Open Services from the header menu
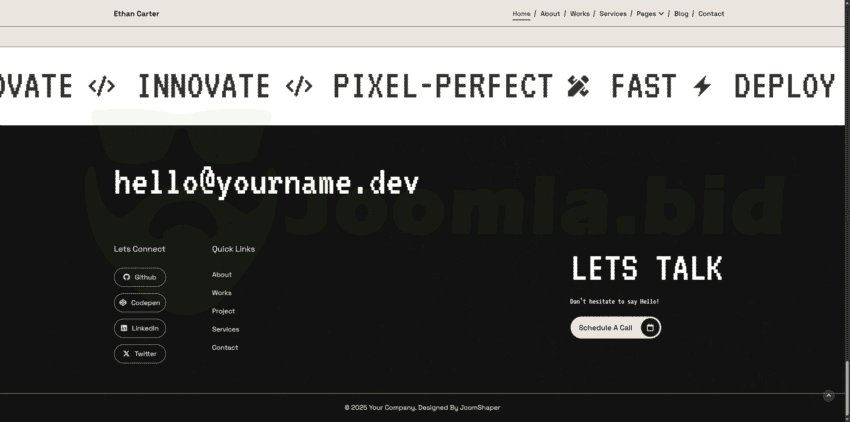This screenshot has height=422, width=850. point(613,14)
